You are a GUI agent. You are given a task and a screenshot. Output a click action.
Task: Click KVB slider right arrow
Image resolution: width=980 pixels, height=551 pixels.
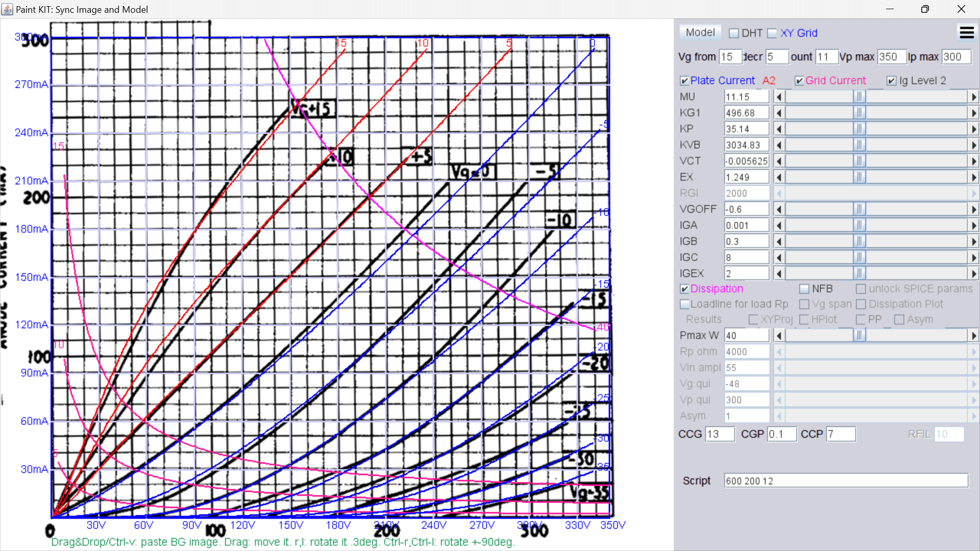[x=974, y=145]
